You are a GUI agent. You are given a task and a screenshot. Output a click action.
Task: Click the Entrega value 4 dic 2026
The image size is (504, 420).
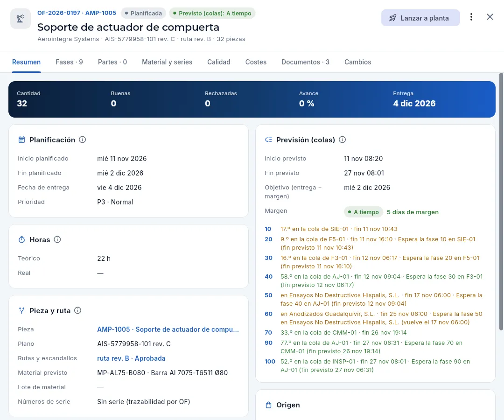414,104
